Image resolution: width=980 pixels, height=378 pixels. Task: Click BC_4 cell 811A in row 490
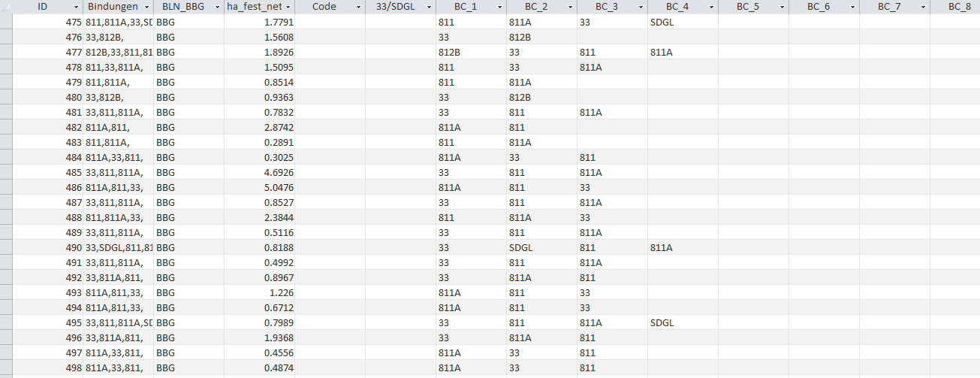(x=683, y=247)
